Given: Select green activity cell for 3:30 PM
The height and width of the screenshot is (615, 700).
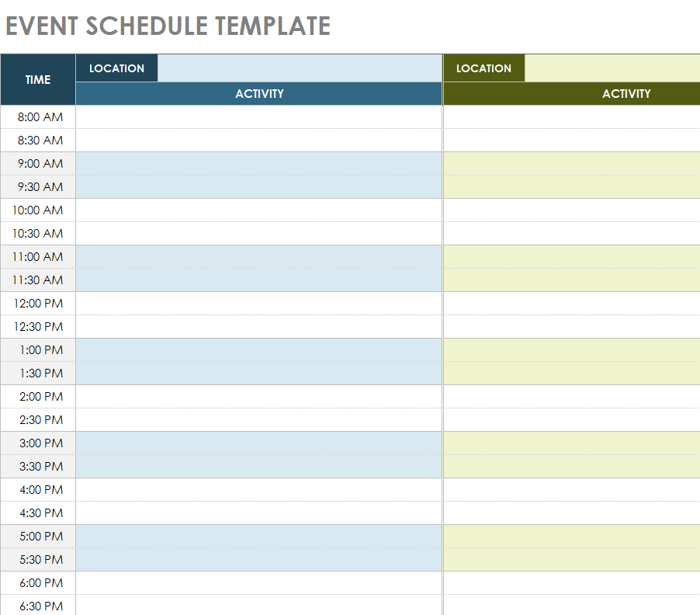Looking at the screenshot, I should click(x=571, y=467).
